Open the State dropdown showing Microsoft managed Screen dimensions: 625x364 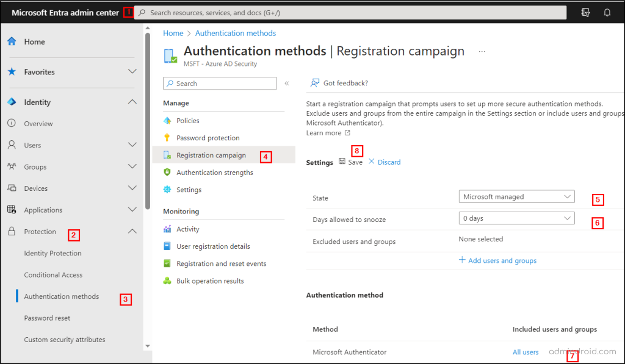point(516,196)
